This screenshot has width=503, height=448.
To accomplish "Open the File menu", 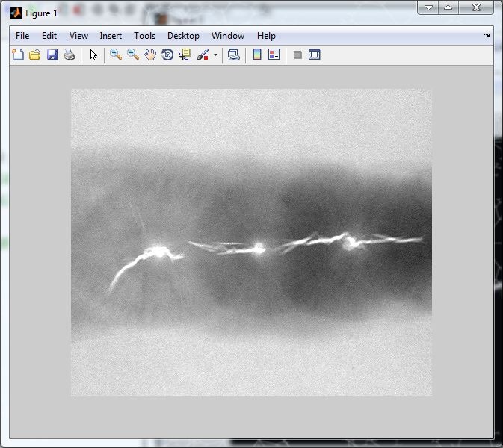I will click(22, 36).
